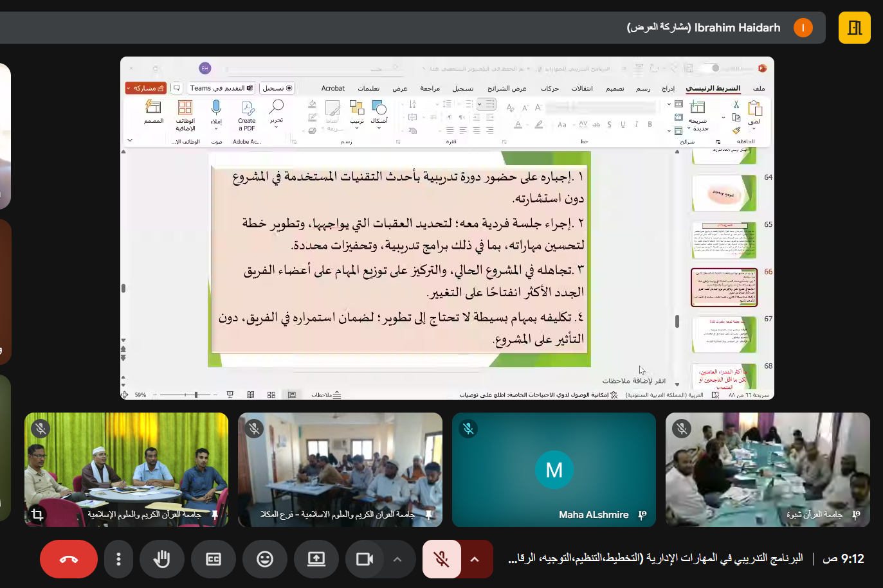Viewport: 883px width, 588px height.
Task: Expand the audio settings chevron
Action: click(x=475, y=559)
